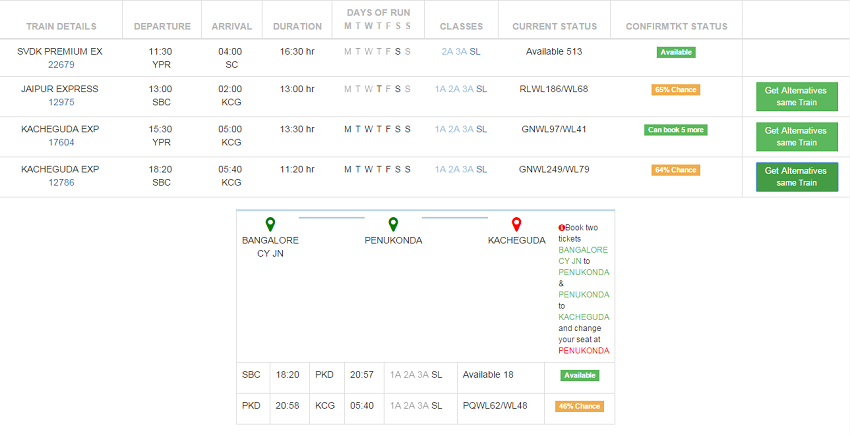Click the Available badge for SVDK Premium Ex
This screenshot has width=850, height=435.
coord(676,52)
